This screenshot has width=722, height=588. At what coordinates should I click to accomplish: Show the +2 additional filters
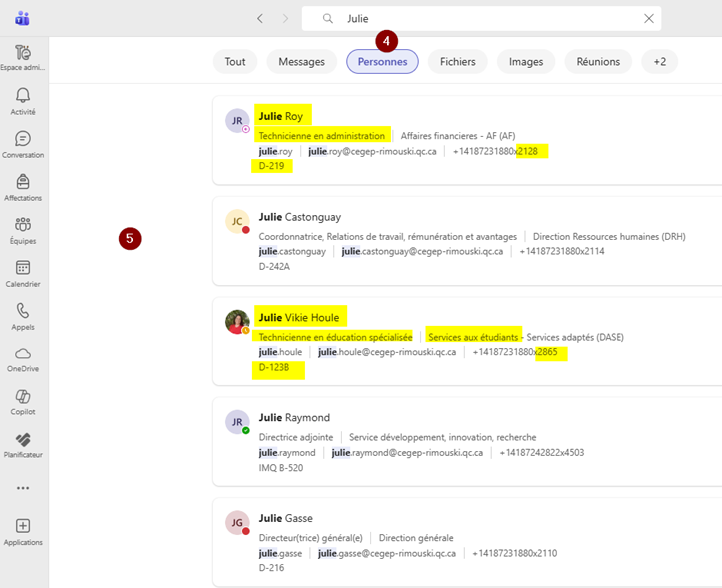[659, 61]
